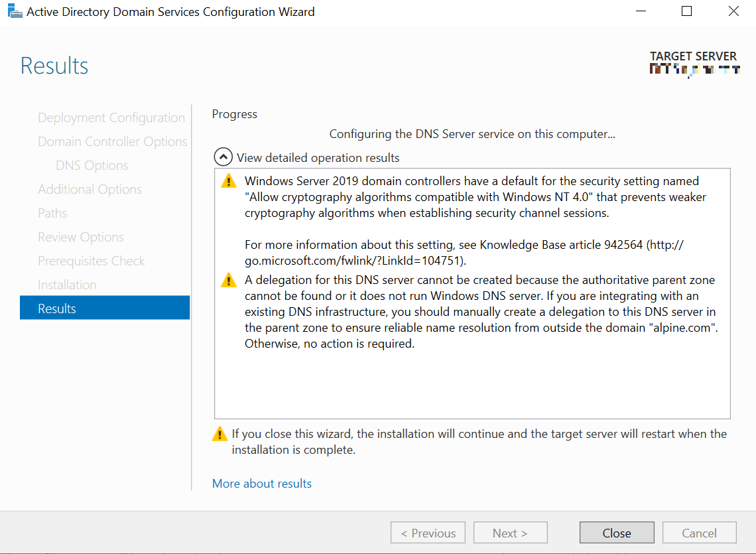Click the AD DS wizard title bar icon
This screenshot has height=554, width=756.
[15, 11]
